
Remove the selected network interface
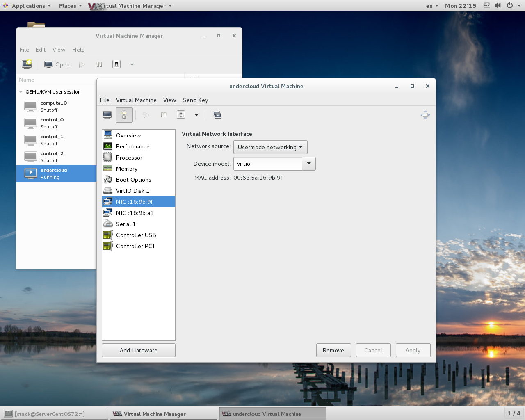333,350
